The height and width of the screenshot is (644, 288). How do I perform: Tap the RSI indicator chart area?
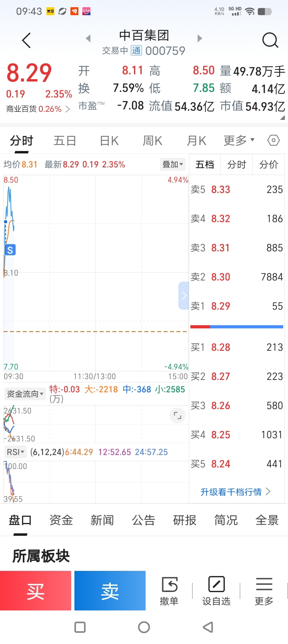(x=96, y=481)
